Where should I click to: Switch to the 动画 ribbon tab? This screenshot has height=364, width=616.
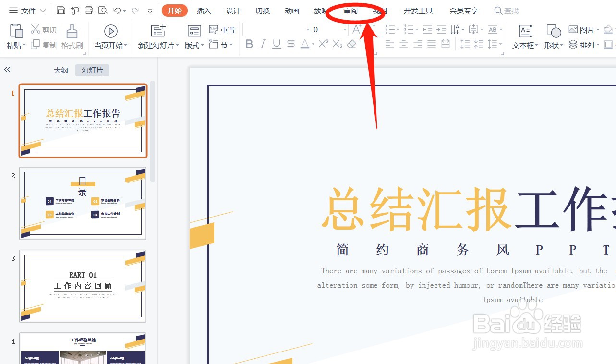292,11
